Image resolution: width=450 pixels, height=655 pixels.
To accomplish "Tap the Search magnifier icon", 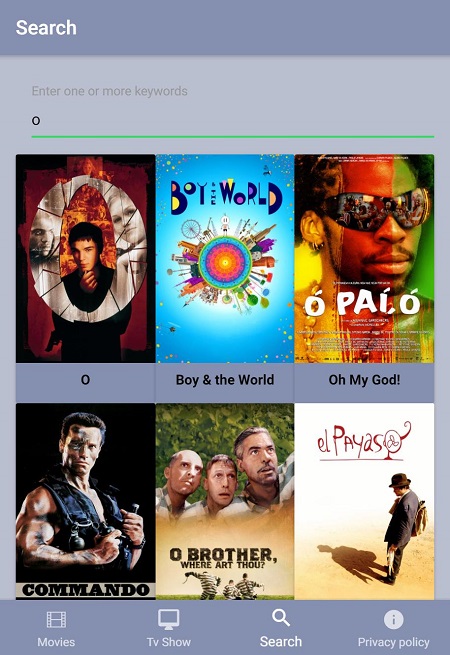I will tap(280, 618).
